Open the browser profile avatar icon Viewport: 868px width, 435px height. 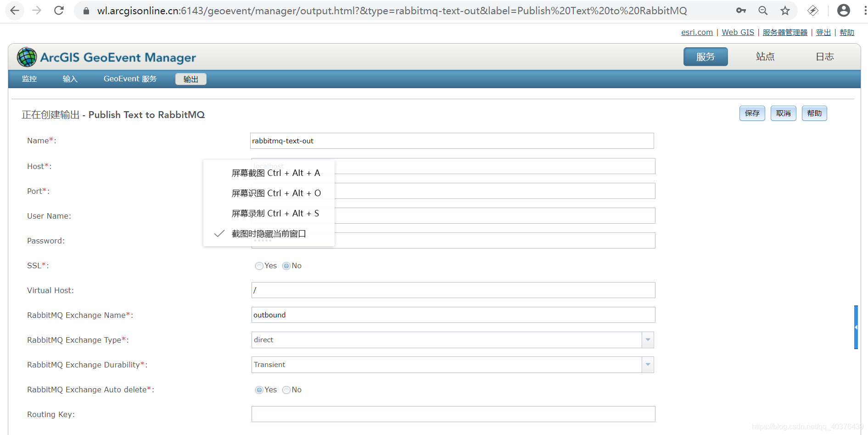(844, 10)
